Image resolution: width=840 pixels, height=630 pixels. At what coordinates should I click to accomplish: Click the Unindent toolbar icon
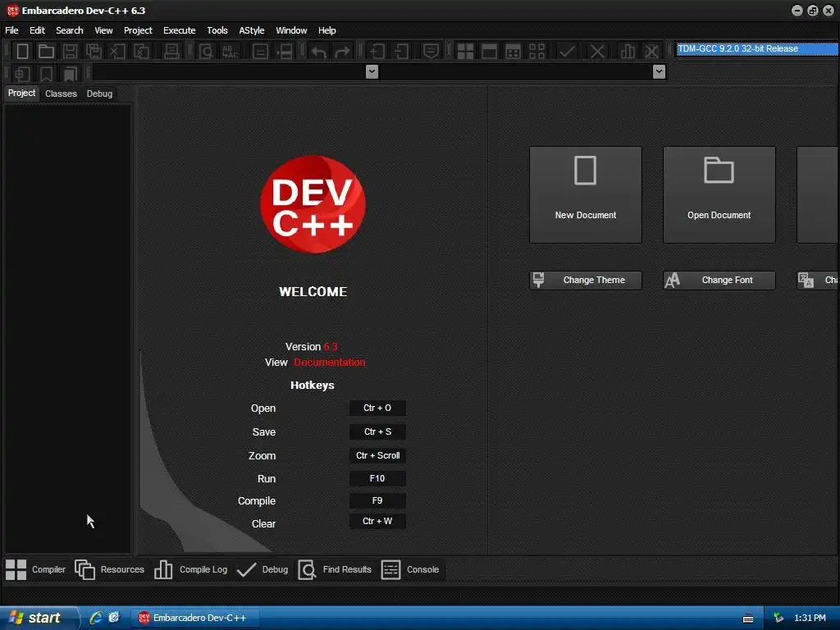401,52
